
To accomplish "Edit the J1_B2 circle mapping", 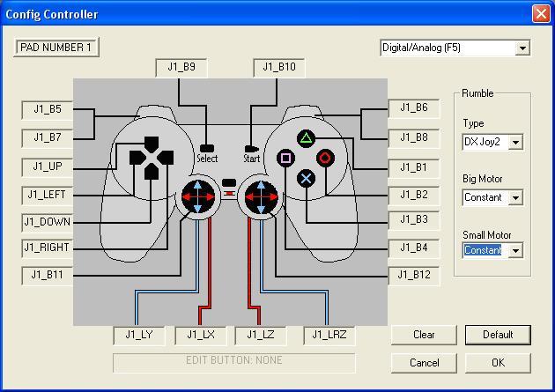I will [x=414, y=195].
